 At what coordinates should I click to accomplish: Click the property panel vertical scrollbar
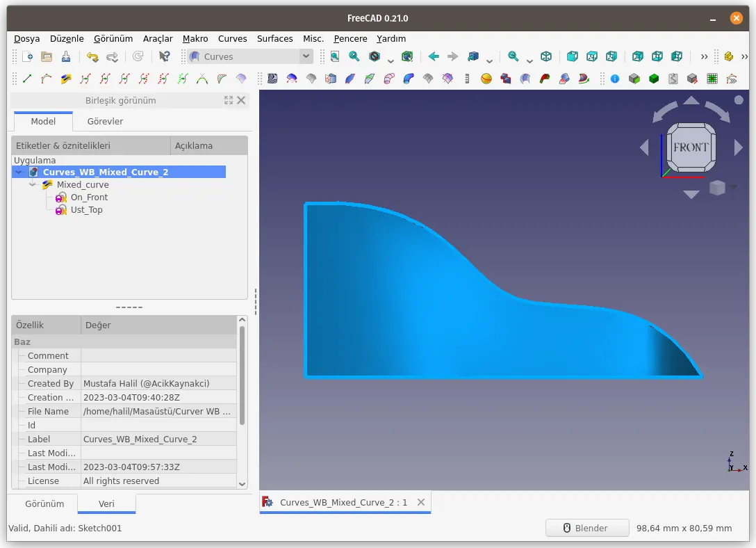pyautogui.click(x=242, y=376)
